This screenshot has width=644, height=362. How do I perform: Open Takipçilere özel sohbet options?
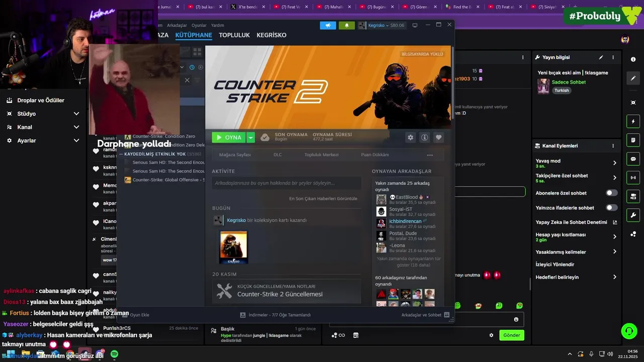pos(577,178)
